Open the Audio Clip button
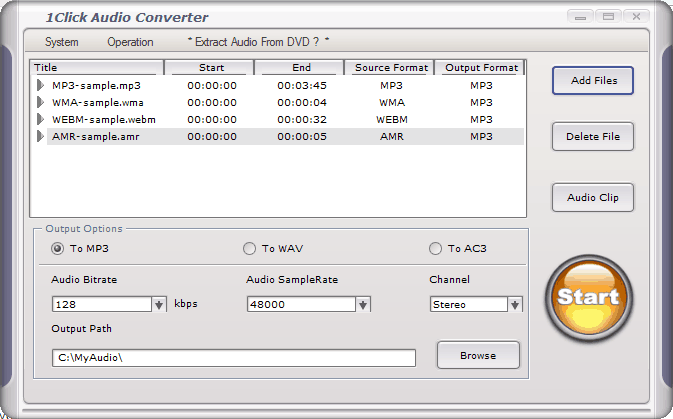Screen dimensions: 673x419 coord(593,197)
